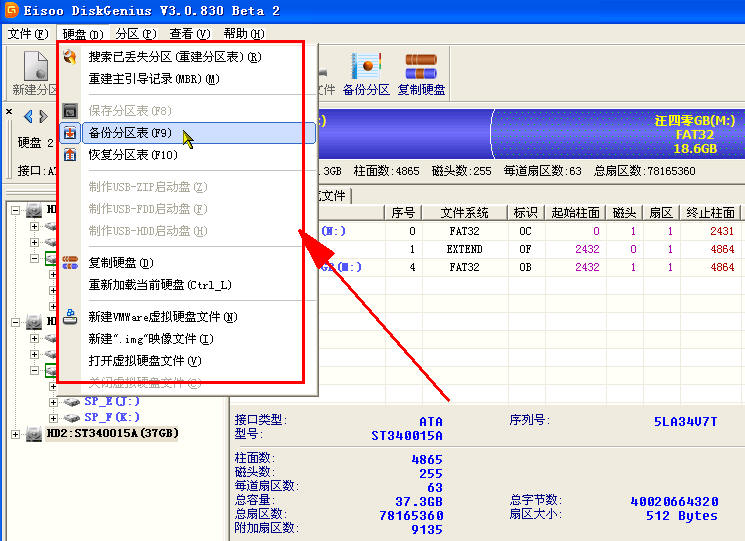Open the 查看(V) menu
The image size is (745, 541).
tap(190, 34)
